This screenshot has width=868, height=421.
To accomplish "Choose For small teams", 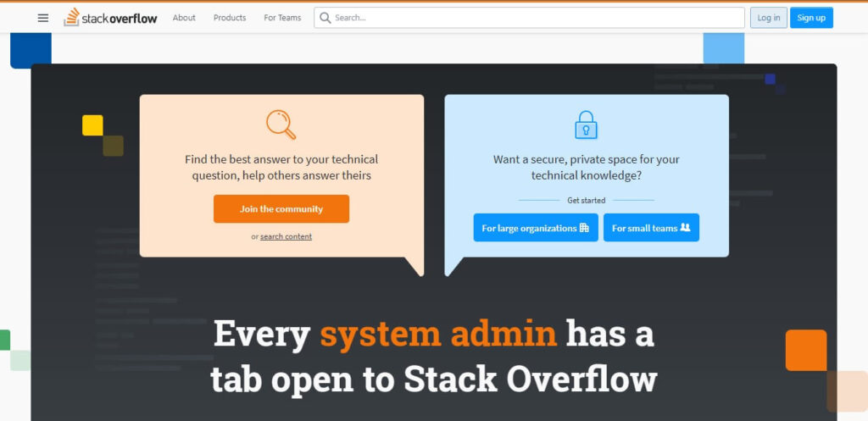I will 651,227.
